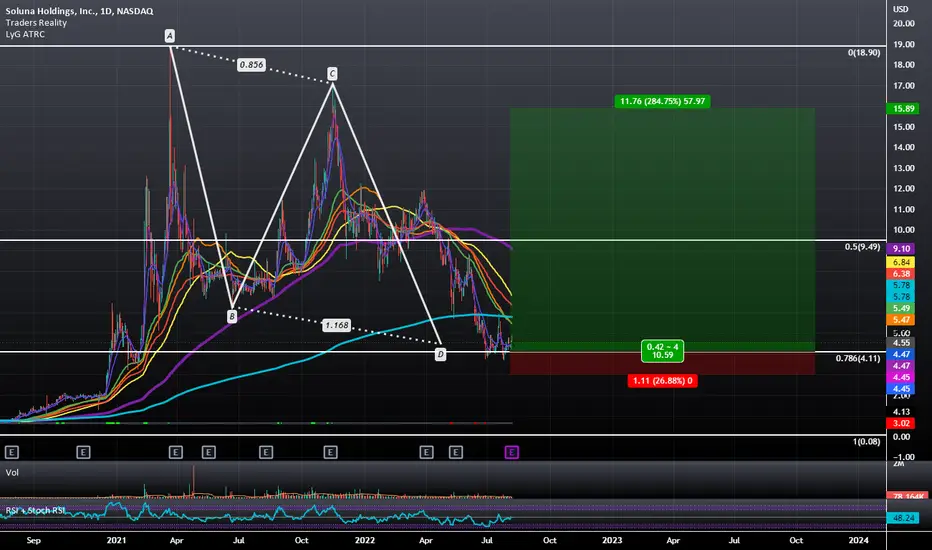Click the red 6.38 price tag
The width and height of the screenshot is (932, 550).
901,274
